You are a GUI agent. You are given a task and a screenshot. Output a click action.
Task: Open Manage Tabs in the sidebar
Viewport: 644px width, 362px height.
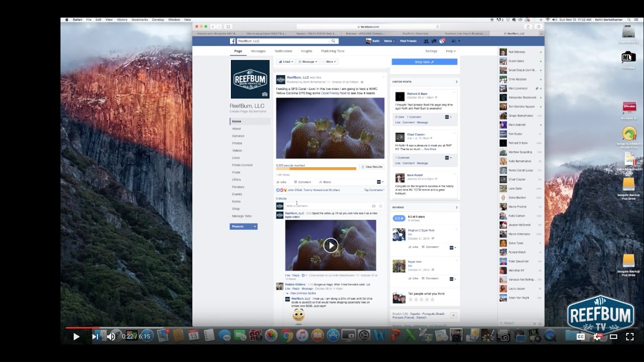[x=242, y=216]
